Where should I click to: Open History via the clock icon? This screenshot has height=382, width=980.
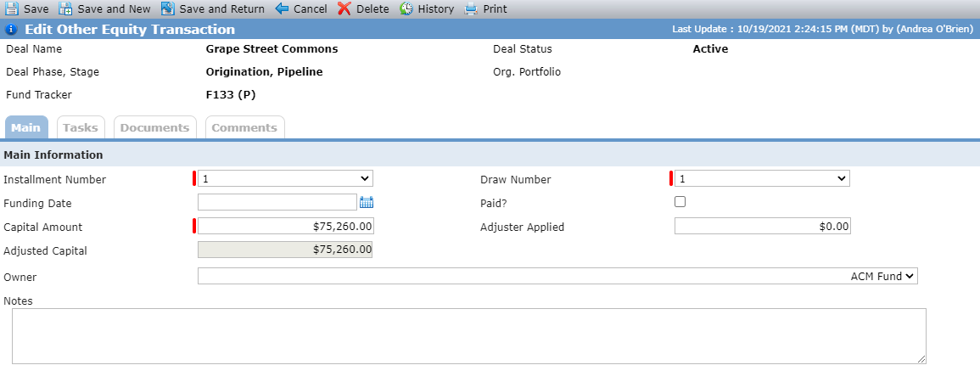(x=406, y=8)
